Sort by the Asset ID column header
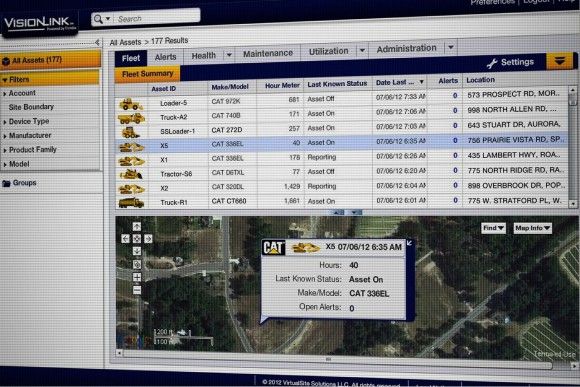Viewport: 580px width, 387px height. point(163,88)
